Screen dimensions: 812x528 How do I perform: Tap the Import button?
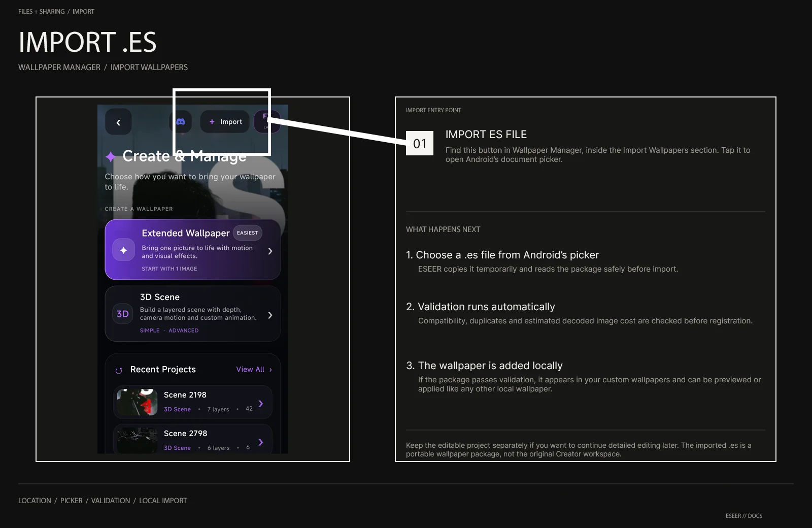point(225,122)
